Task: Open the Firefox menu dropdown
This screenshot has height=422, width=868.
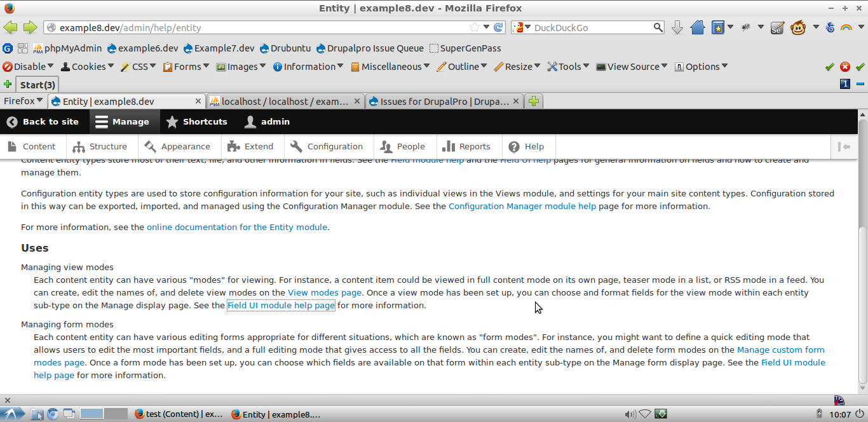Action: pyautogui.click(x=24, y=101)
